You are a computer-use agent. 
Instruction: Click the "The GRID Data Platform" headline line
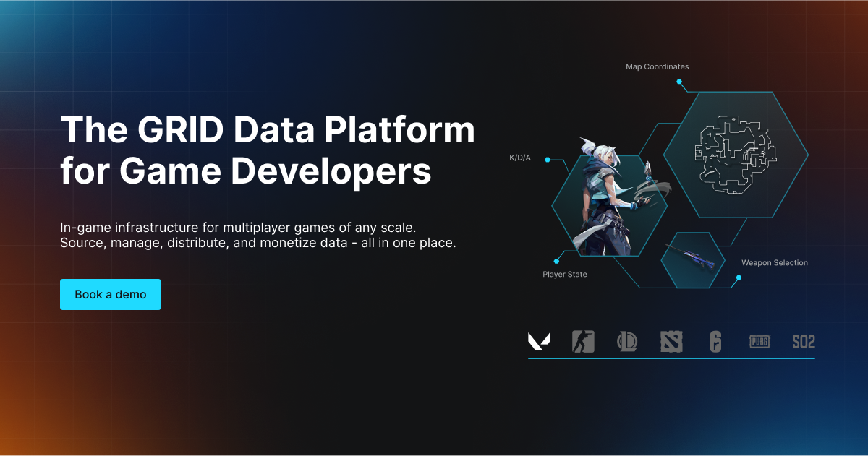tap(268, 132)
